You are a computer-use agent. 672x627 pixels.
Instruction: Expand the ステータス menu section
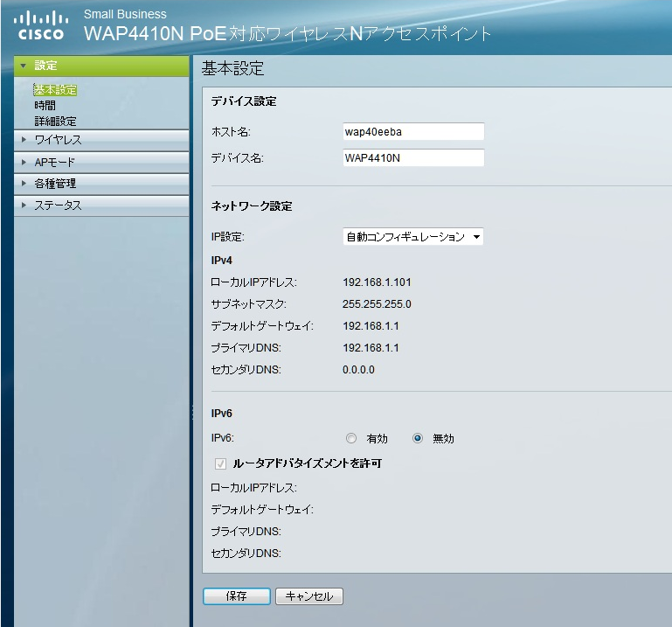click(101, 206)
